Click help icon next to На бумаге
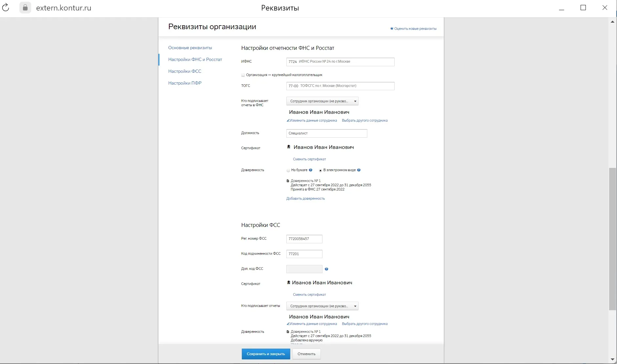The width and height of the screenshot is (617, 364). (311, 170)
